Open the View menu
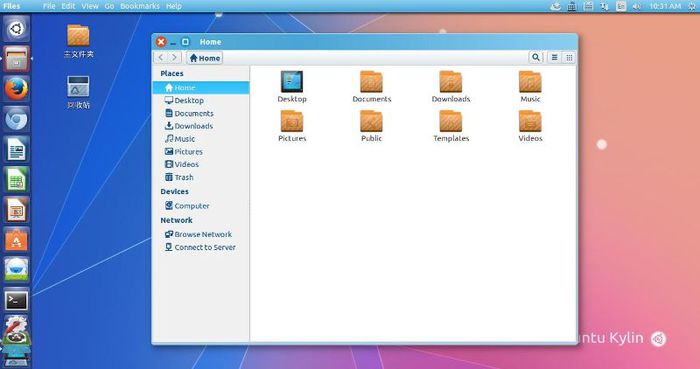 (90, 6)
